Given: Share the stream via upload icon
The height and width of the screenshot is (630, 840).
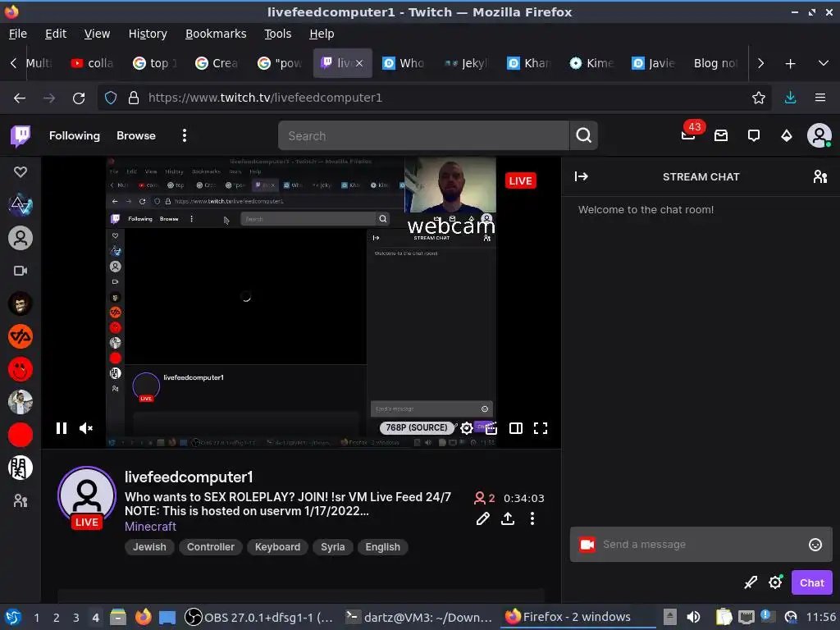Looking at the screenshot, I should coord(507,518).
